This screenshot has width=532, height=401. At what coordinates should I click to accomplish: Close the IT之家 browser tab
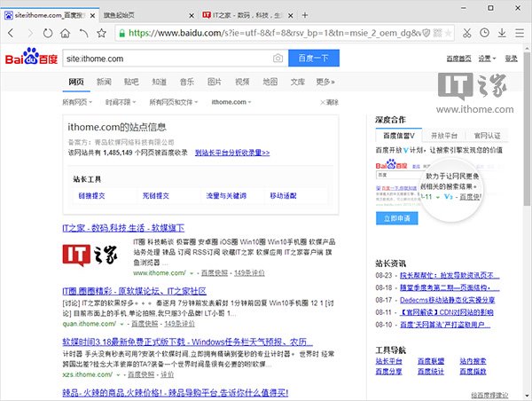288,15
